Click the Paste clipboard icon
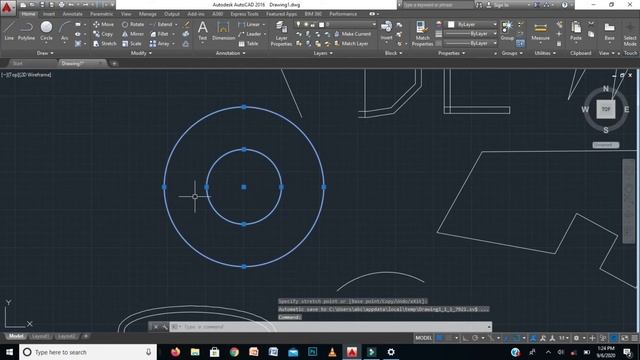 [576, 31]
